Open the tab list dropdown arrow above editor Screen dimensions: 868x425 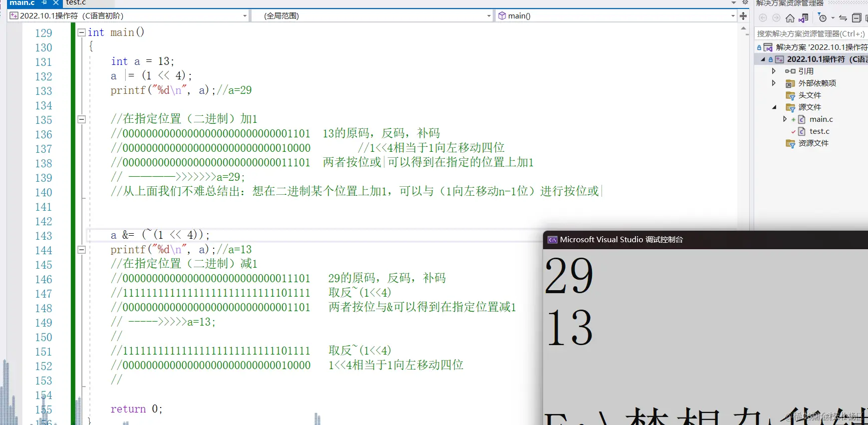pyautogui.click(x=733, y=2)
